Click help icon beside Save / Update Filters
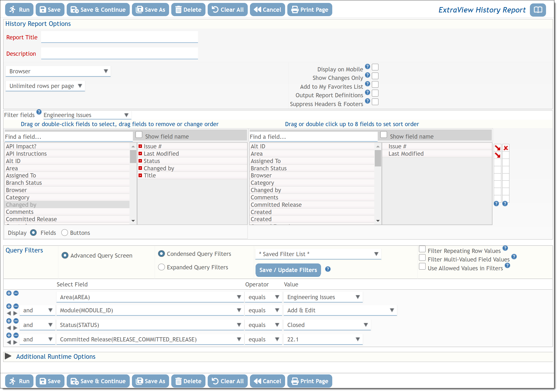This screenshot has width=558, height=392. (x=328, y=269)
